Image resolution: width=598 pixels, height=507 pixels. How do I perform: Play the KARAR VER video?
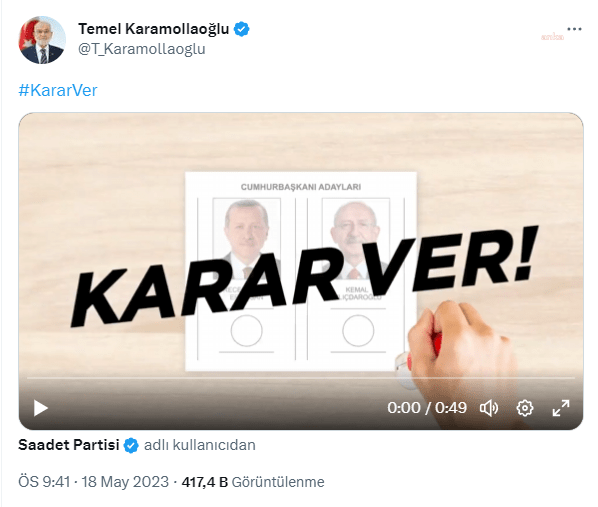pyautogui.click(x=41, y=408)
